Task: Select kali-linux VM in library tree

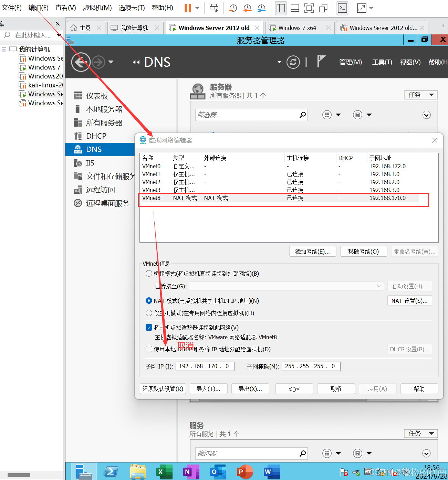Action: (41, 85)
